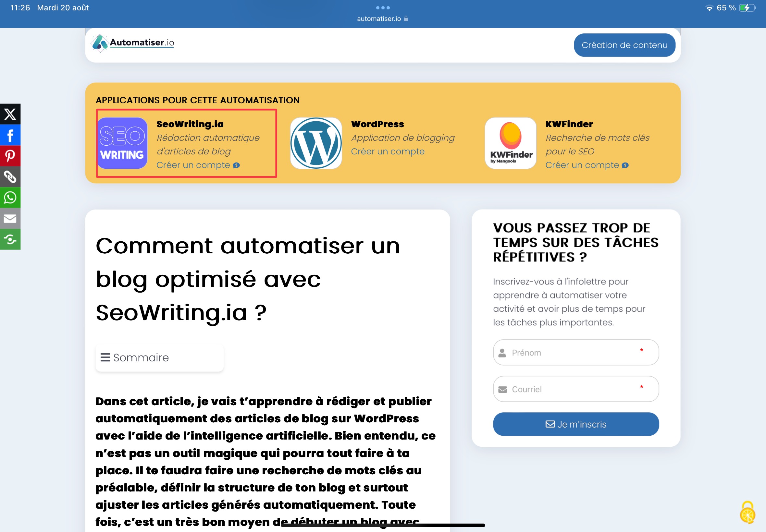Click the WordPress title text

pyautogui.click(x=377, y=124)
